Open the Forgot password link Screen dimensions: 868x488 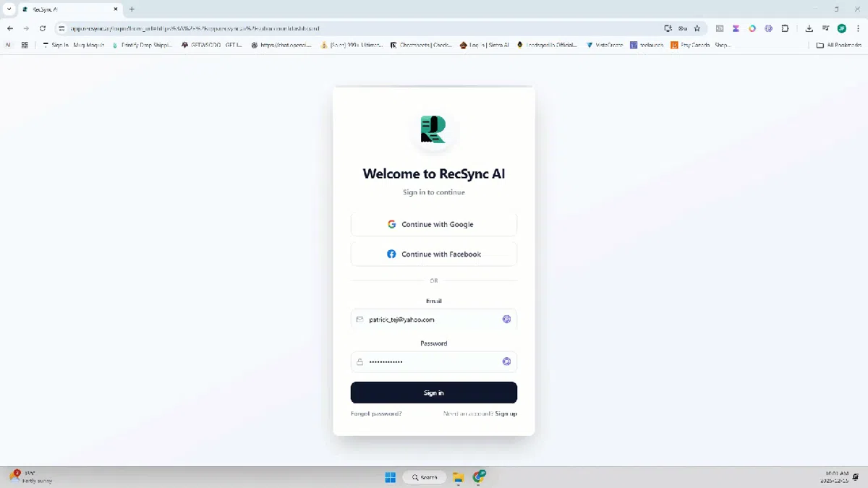376,414
